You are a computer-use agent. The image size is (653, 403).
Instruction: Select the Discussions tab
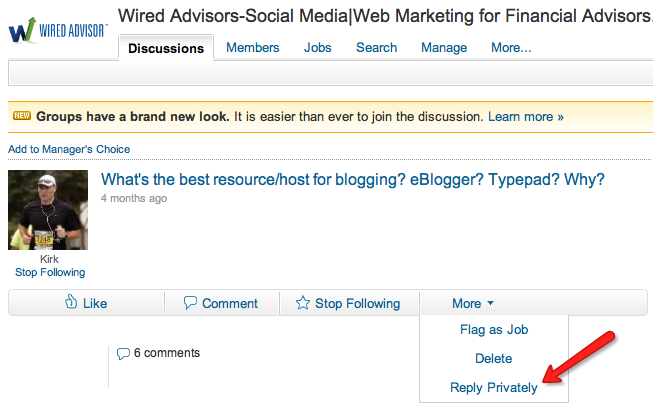coord(166,48)
